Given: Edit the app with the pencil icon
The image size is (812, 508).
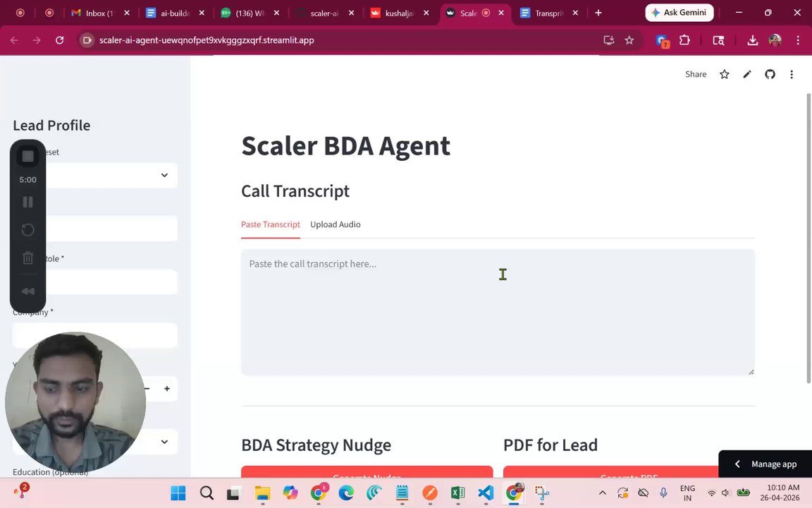Looking at the screenshot, I should click(746, 74).
